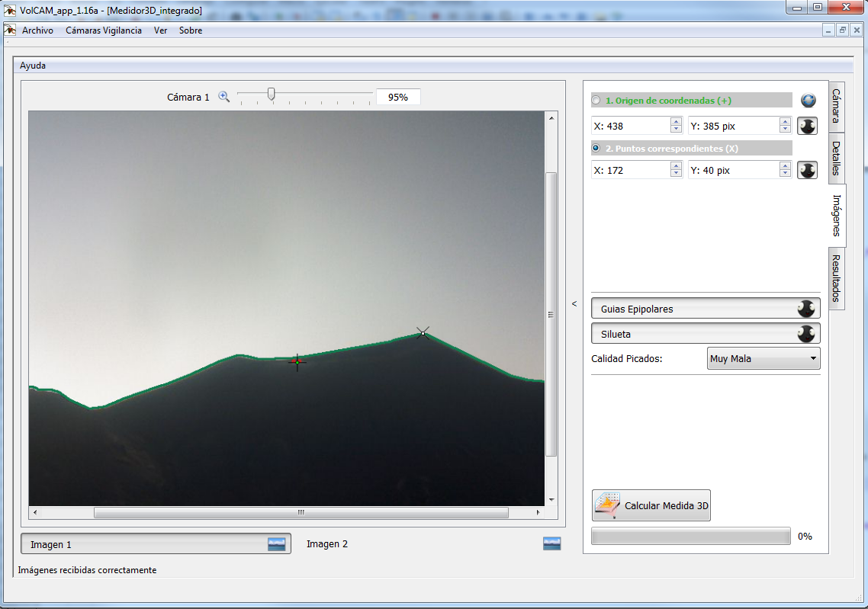Decrease the Y: 40 pix value
The width and height of the screenshot is (868, 609).
pyautogui.click(x=785, y=174)
